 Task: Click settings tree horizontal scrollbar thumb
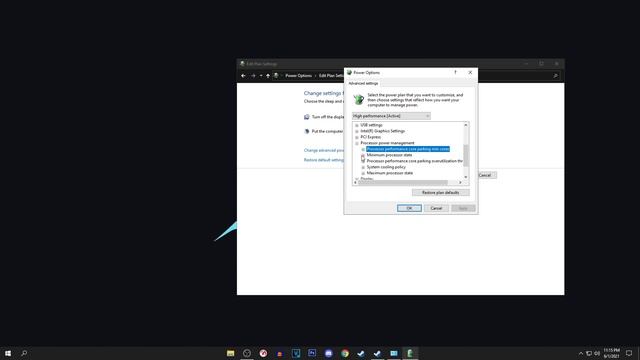coord(403,182)
